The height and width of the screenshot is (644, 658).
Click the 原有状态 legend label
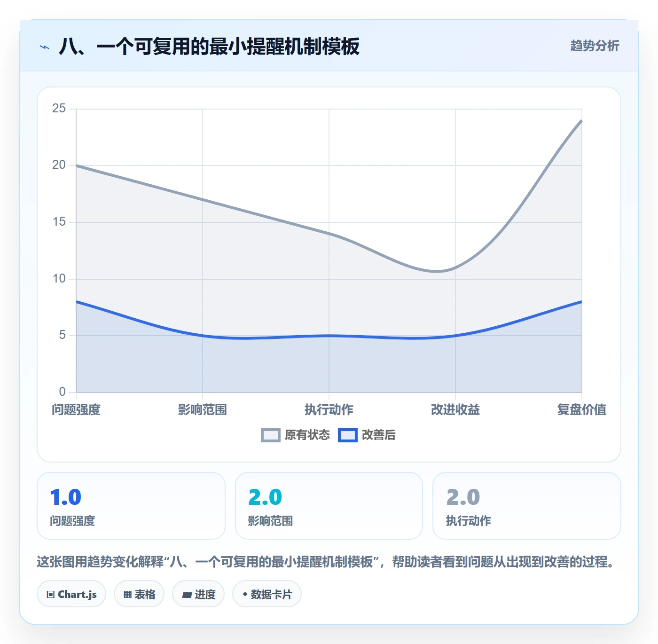(x=307, y=435)
